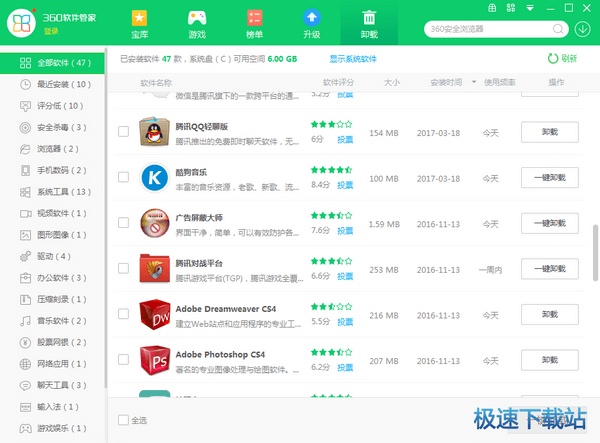Select 手机数码 (2) category
600x443 pixels.
(x=52, y=170)
